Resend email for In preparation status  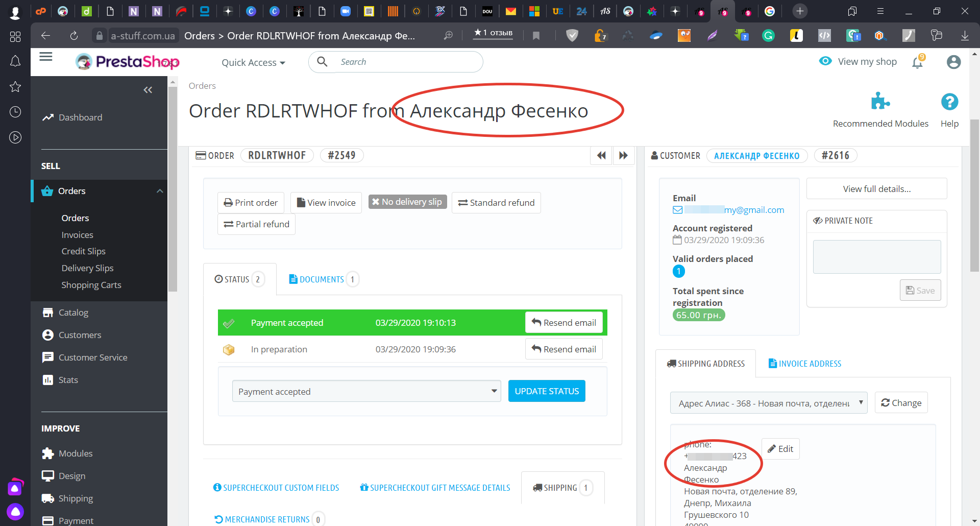(x=564, y=349)
